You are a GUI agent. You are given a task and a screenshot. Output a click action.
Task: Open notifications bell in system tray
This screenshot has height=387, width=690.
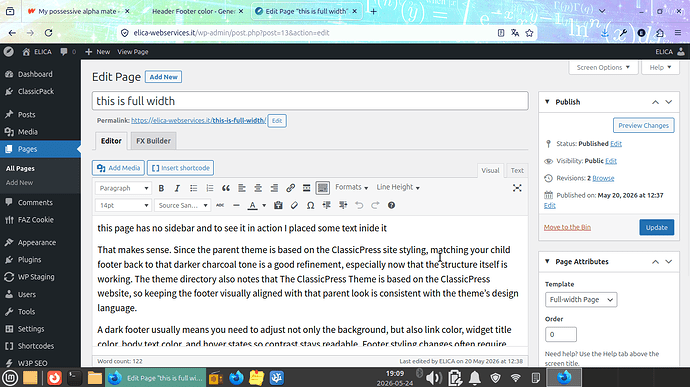coord(474,378)
